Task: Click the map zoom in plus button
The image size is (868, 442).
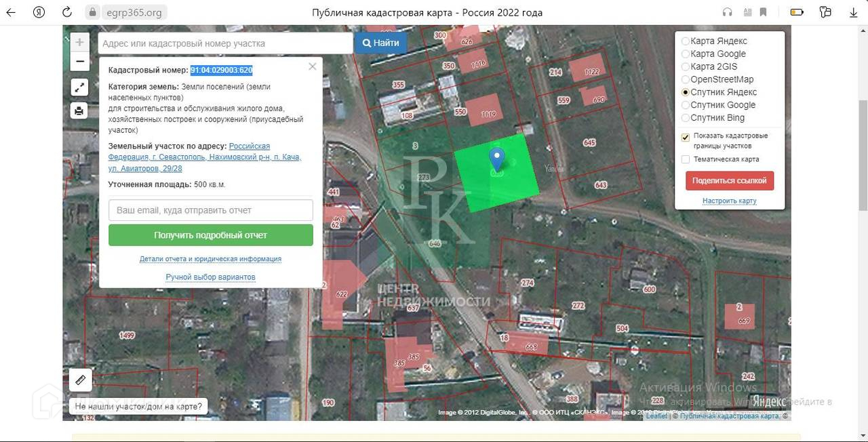Action: coord(79,42)
